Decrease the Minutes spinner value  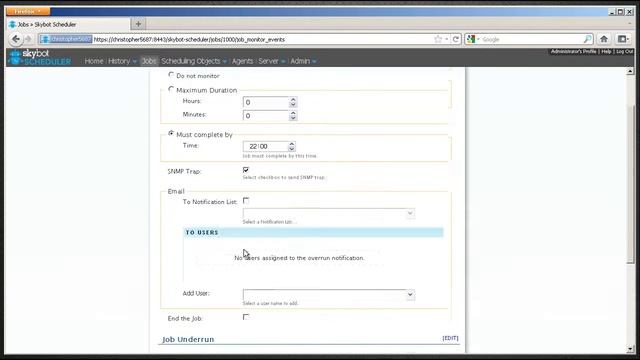coord(293,118)
